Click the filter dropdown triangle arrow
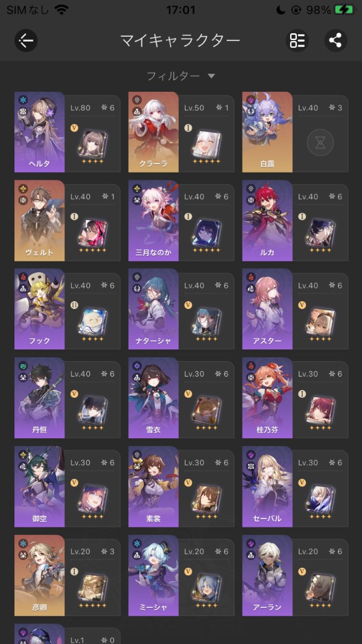 pyautogui.click(x=211, y=76)
